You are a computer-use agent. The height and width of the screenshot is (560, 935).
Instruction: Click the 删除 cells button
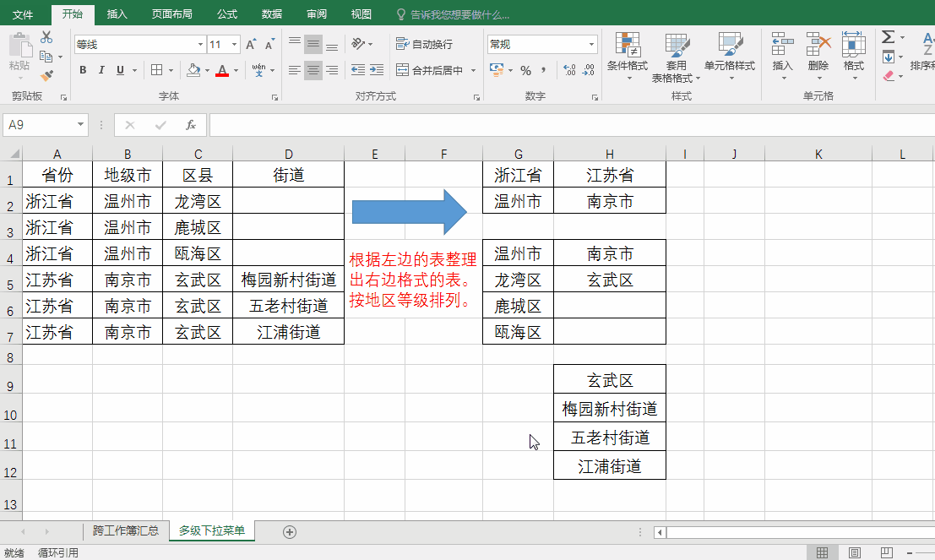pos(818,56)
